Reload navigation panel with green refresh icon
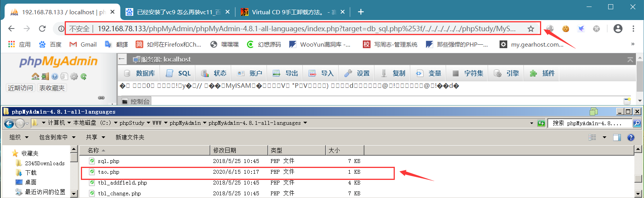 pyautogui.click(x=84, y=76)
